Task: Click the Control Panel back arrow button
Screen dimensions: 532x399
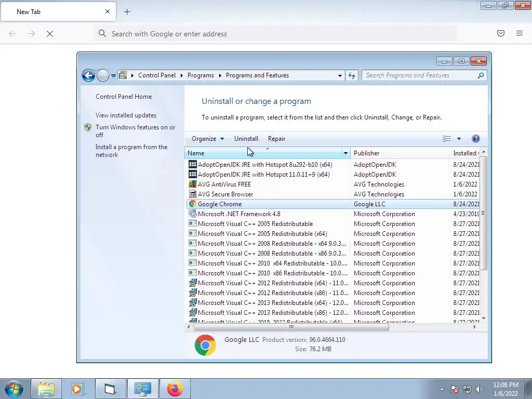Action: [88, 75]
